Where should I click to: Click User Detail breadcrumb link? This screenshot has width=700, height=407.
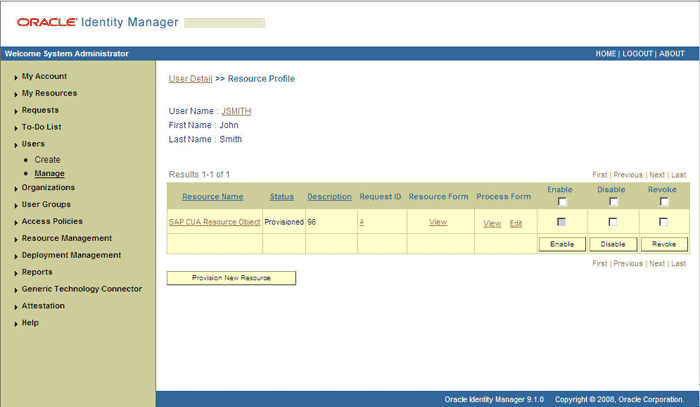click(191, 79)
